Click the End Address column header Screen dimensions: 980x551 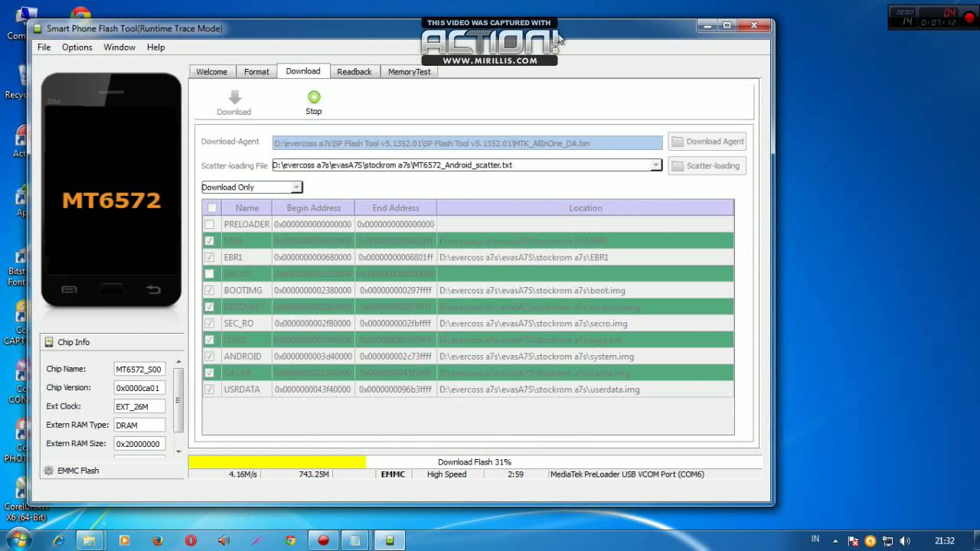pyautogui.click(x=396, y=208)
